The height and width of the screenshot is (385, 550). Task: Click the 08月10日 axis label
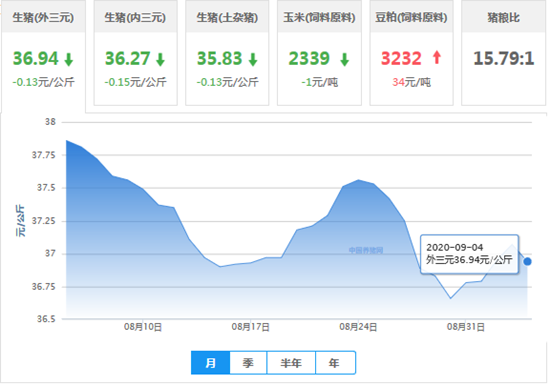[143, 327]
